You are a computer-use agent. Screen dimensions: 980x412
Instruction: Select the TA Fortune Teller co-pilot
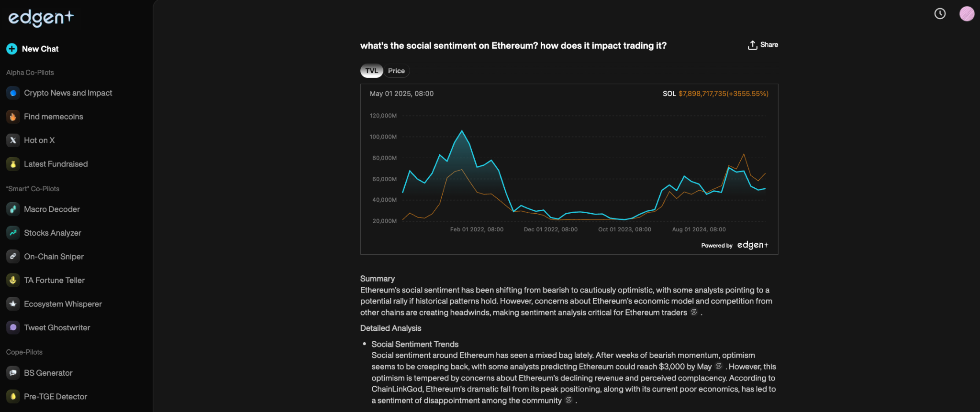(54, 280)
